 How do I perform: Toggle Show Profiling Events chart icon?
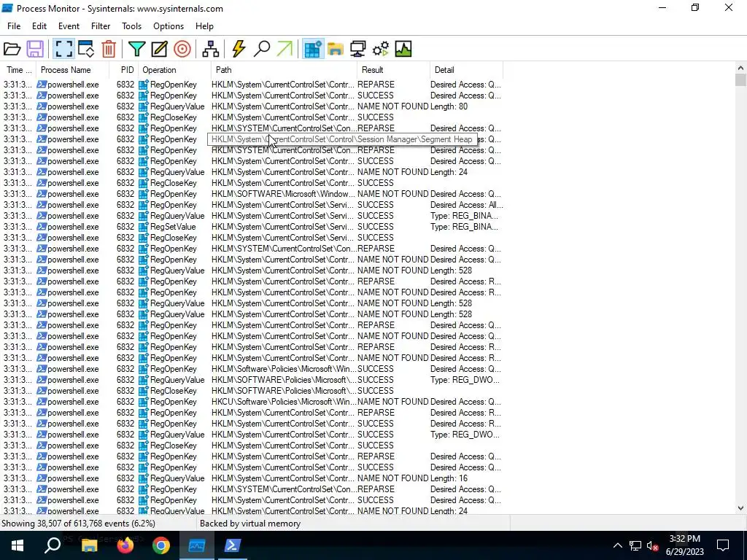[403, 49]
